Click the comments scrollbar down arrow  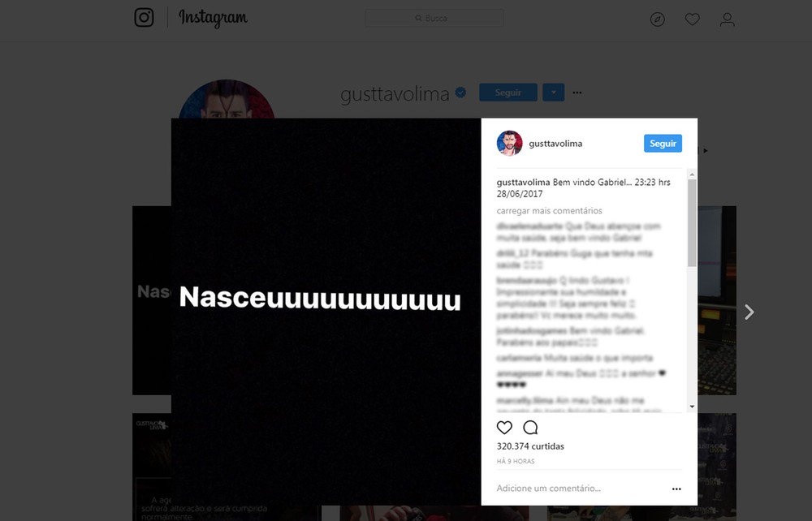pyautogui.click(x=692, y=407)
